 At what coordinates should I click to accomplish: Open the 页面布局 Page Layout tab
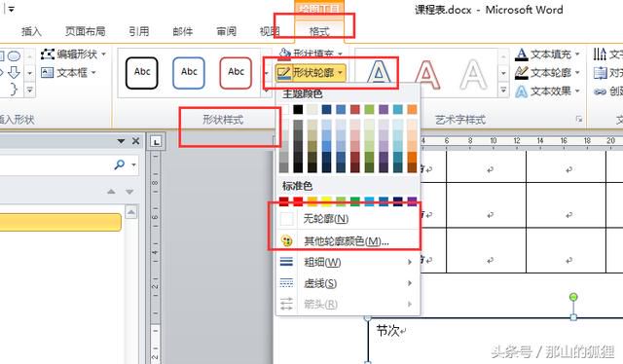click(x=85, y=31)
